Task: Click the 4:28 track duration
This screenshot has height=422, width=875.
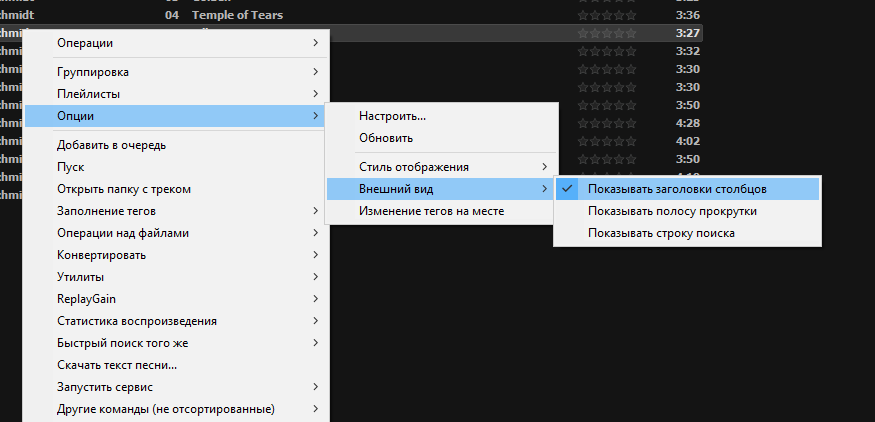Action: click(688, 123)
